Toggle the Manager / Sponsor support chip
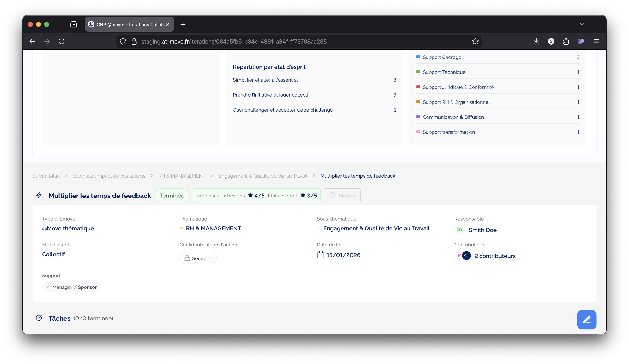The width and height of the screenshot is (629, 364). point(71,287)
